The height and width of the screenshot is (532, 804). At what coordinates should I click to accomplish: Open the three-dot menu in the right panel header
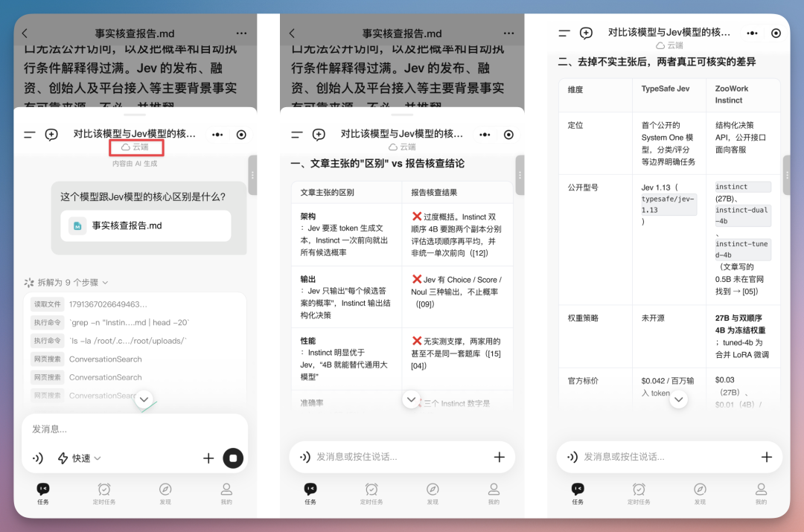point(752,33)
